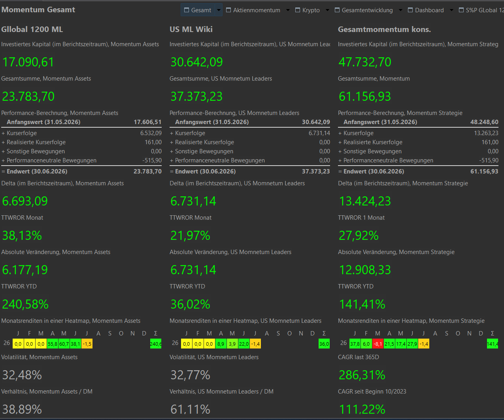Viewport: 504px width, 420px height.
Task: Click the CAGR last 365D value 286,31%
Action: tap(362, 375)
